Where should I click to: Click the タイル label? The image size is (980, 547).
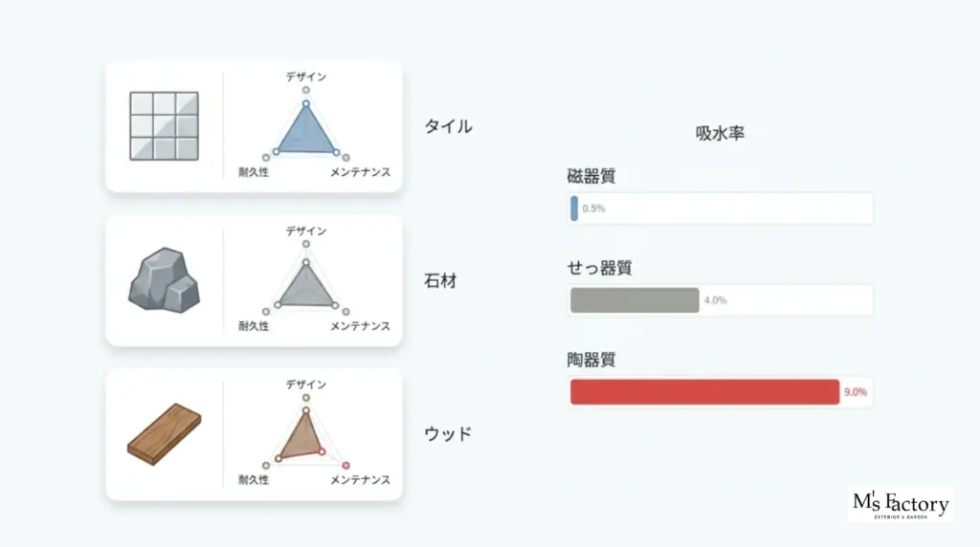point(448,126)
